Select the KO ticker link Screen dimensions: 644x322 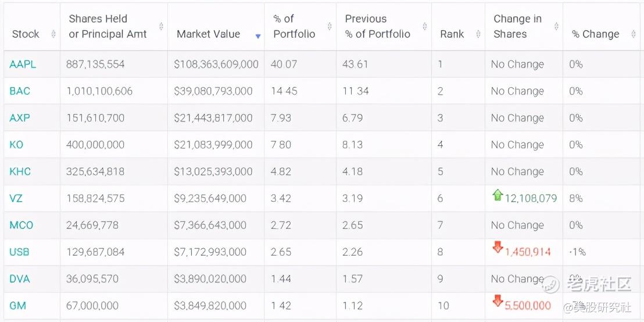(x=16, y=145)
